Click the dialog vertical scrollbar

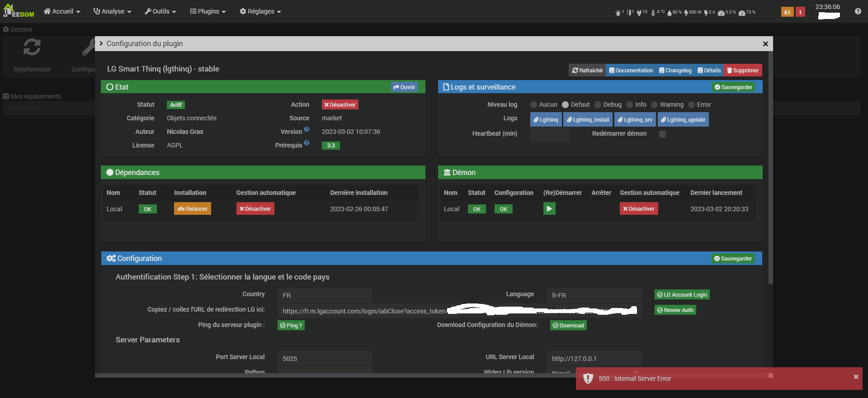[x=770, y=167]
